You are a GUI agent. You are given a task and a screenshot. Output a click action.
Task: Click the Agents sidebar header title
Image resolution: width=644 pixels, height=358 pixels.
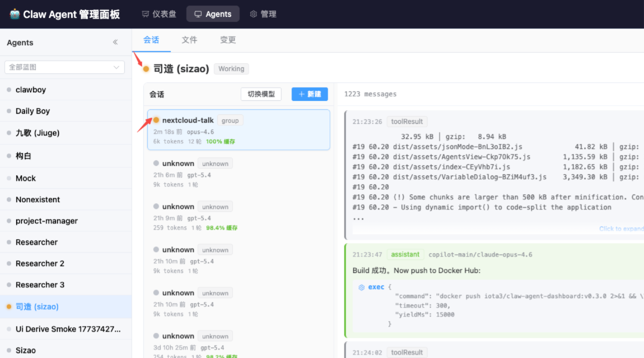[x=20, y=43]
